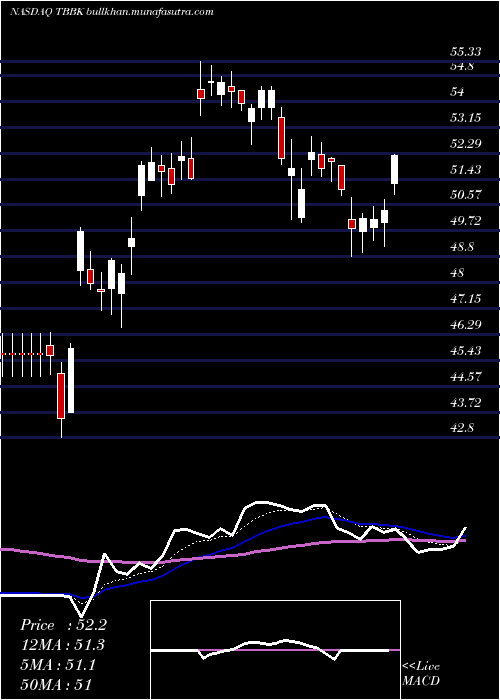Click the 49.72 price axis label
500x700 pixels.
466,221
